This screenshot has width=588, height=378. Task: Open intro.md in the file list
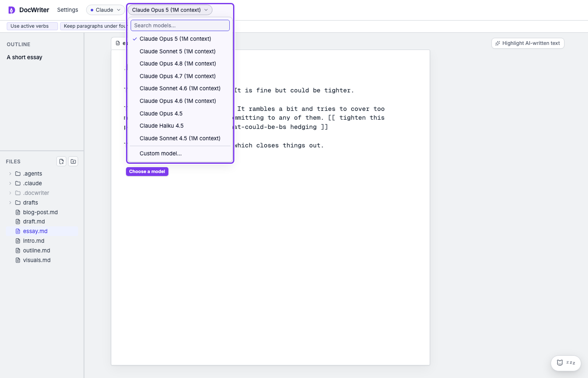tap(42, 241)
